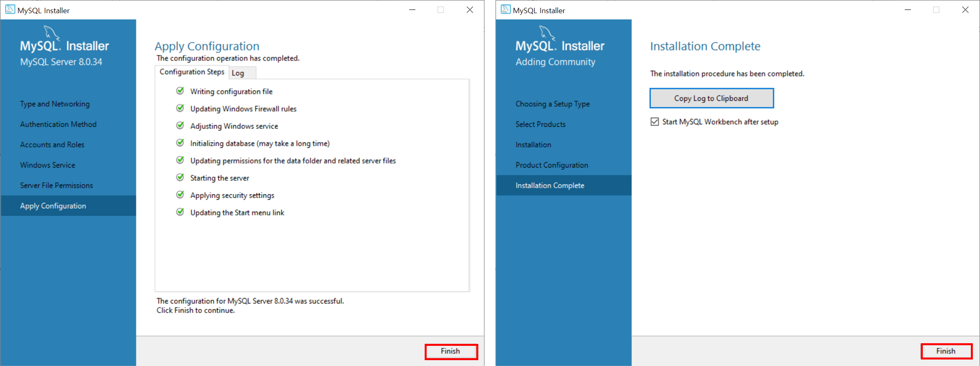The width and height of the screenshot is (980, 366).
Task: Click checkmark icon beside Starting the server
Action: (x=180, y=177)
